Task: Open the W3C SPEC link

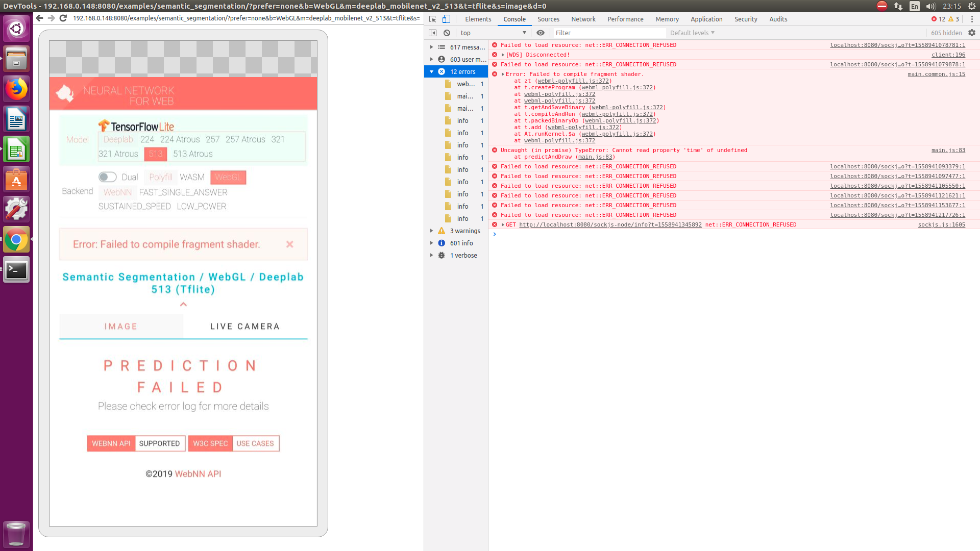Action: (210, 443)
